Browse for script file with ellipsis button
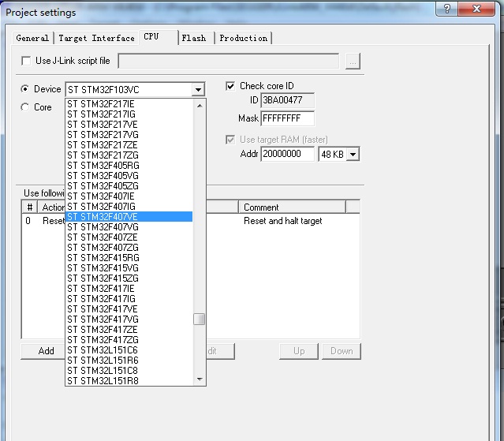Screen dimensions: 504x441 click(353, 61)
